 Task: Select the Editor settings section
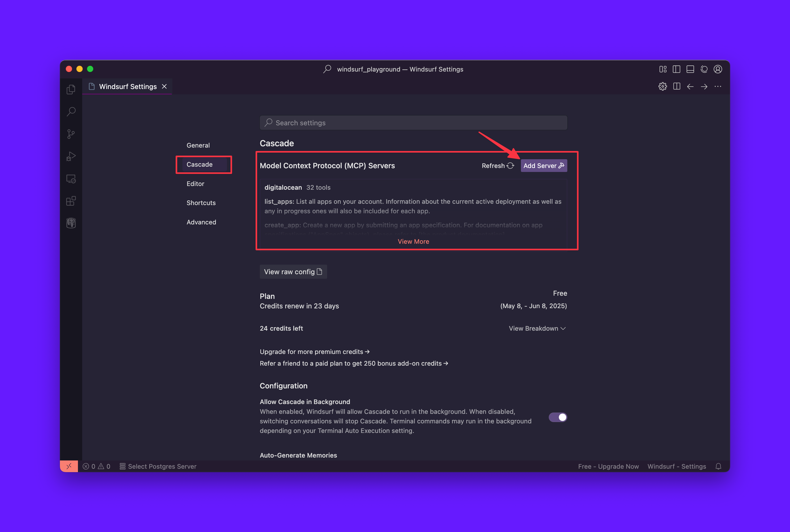[195, 184]
